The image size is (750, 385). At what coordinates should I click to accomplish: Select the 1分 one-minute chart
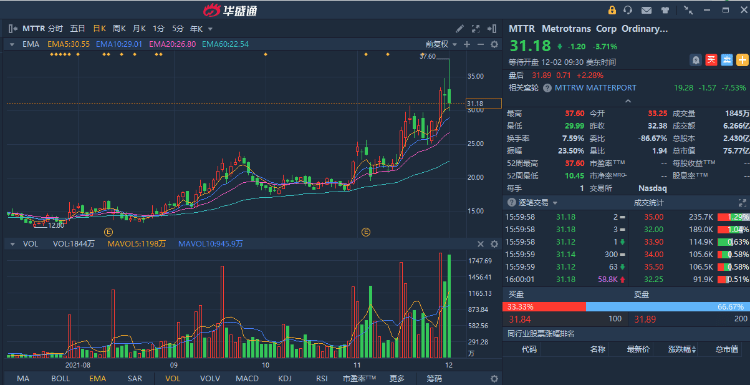click(x=158, y=29)
